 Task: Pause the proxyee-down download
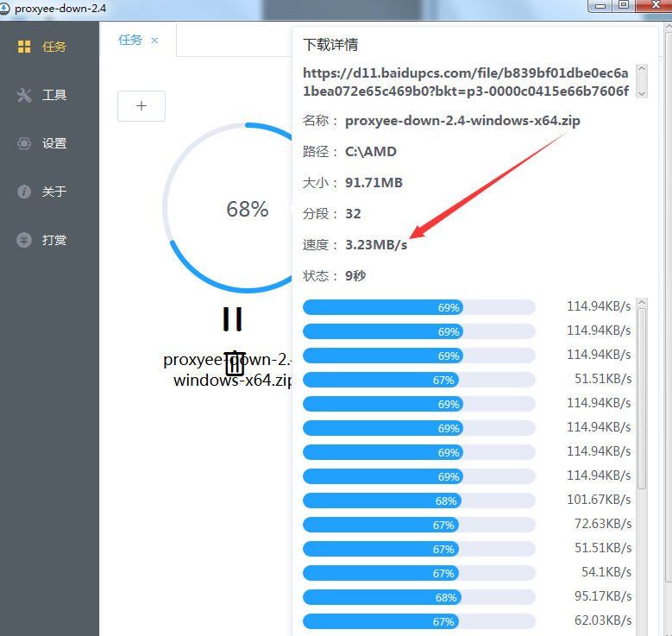233,319
